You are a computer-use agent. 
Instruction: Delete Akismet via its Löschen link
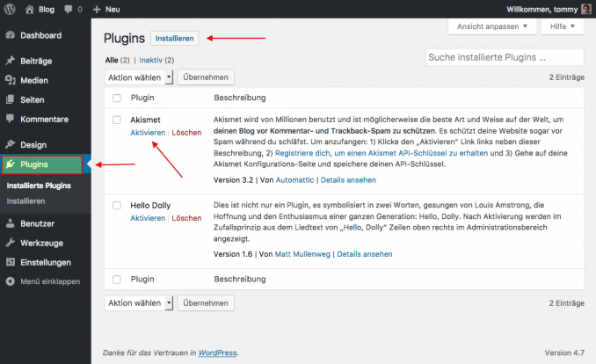coord(186,133)
